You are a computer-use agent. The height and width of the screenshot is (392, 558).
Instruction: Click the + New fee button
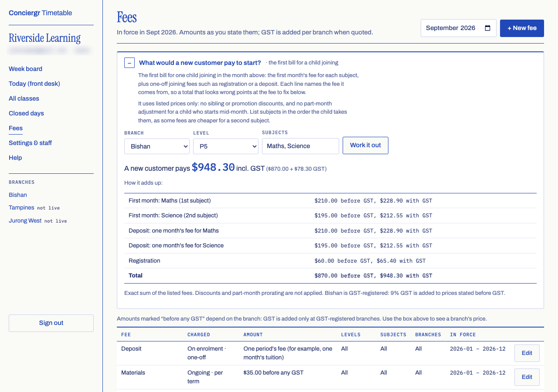pos(522,28)
